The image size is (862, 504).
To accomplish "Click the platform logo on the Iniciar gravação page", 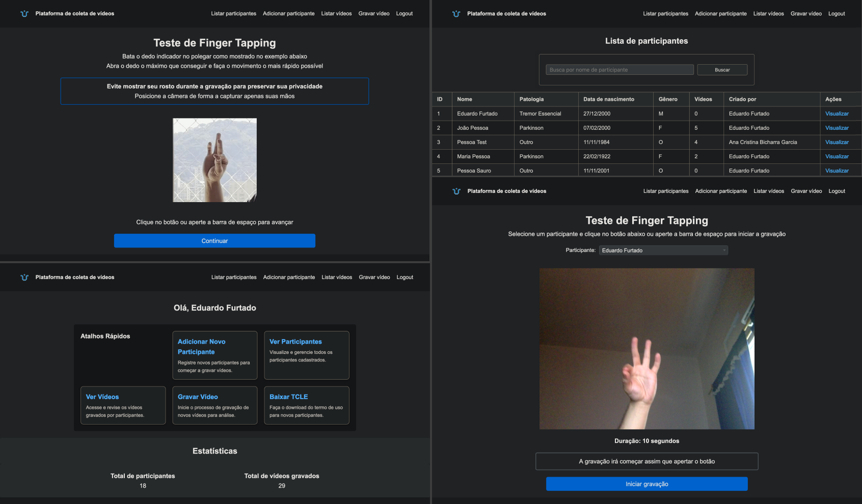I will click(x=456, y=191).
